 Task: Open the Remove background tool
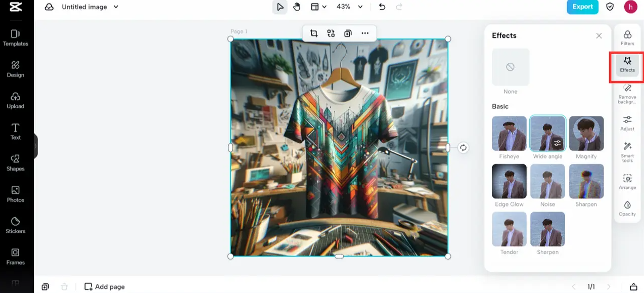tap(627, 94)
